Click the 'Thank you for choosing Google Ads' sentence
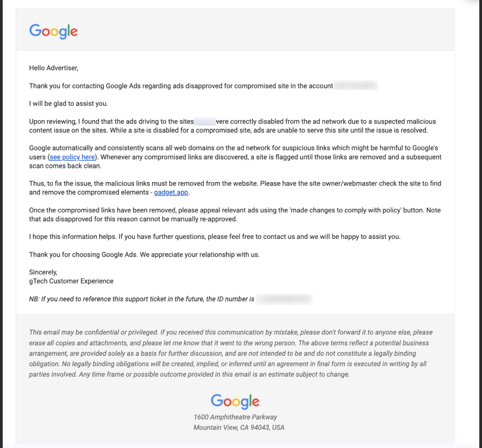 (144, 254)
